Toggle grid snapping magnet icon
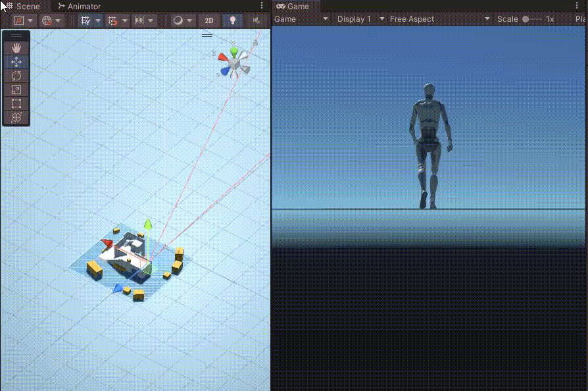 (112, 20)
